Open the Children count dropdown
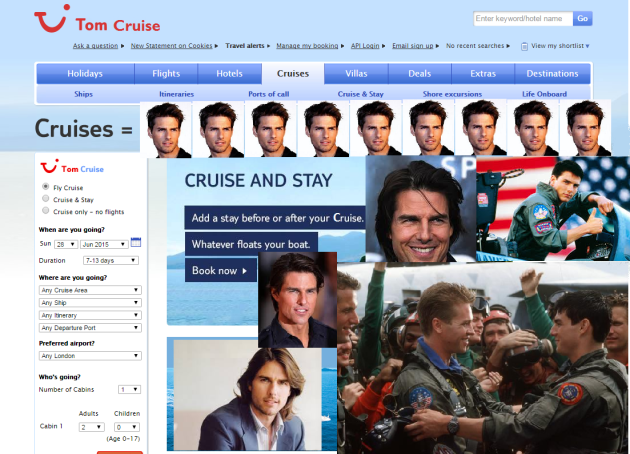Image resolution: width=630 pixels, height=454 pixels. (127, 427)
